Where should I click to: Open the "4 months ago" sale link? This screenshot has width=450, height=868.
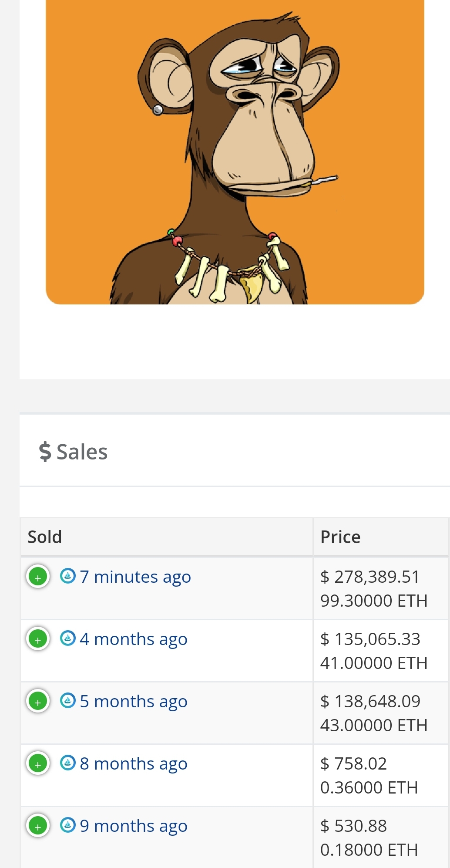click(134, 639)
